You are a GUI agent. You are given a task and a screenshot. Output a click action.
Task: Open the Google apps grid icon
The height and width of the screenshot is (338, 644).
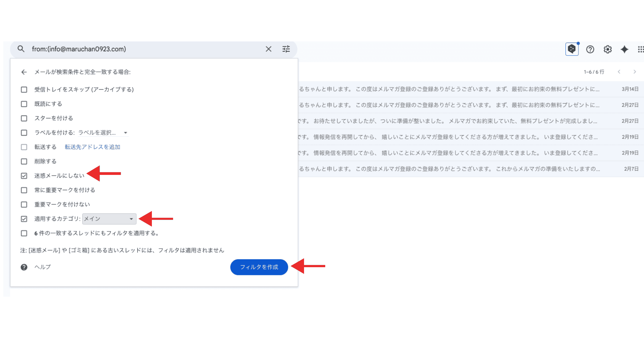click(641, 49)
